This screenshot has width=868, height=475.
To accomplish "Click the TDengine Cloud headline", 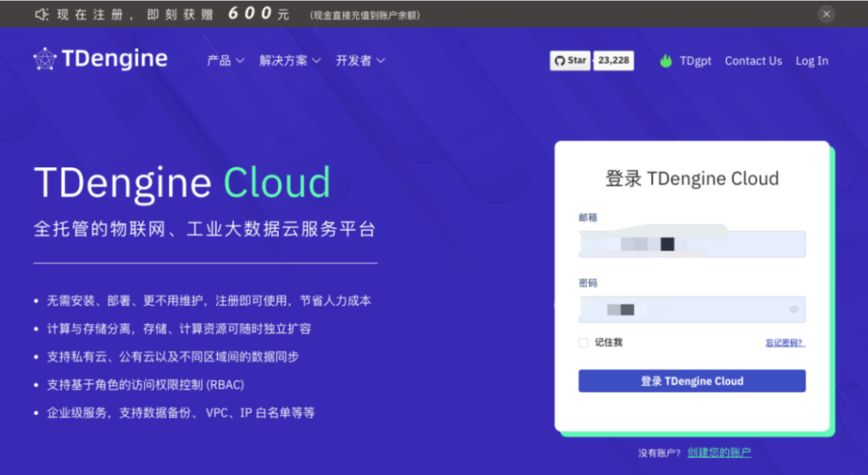I will pos(182,182).
